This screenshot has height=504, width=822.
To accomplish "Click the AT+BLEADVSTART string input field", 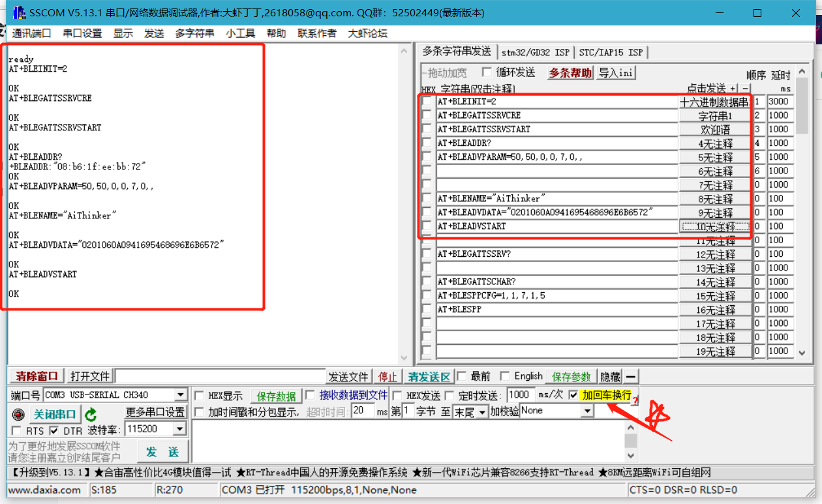I will (557, 226).
